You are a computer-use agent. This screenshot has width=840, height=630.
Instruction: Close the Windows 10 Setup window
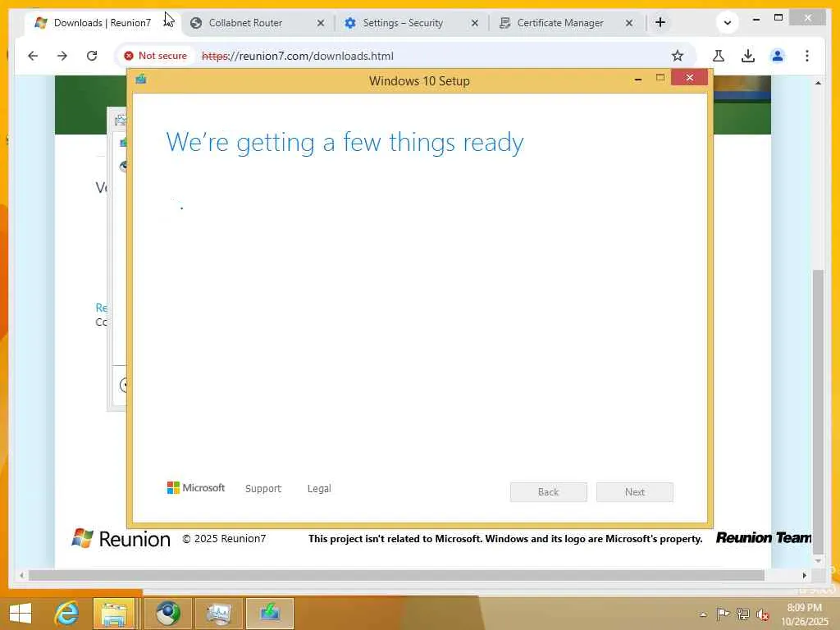pos(689,78)
